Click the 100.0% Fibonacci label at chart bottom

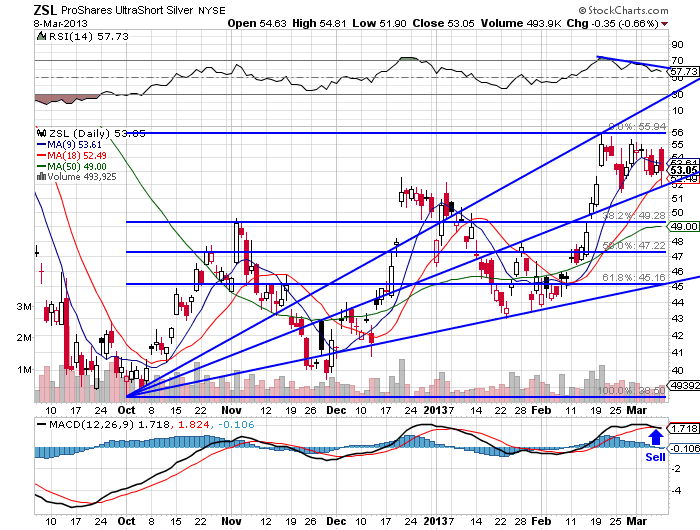point(631,391)
